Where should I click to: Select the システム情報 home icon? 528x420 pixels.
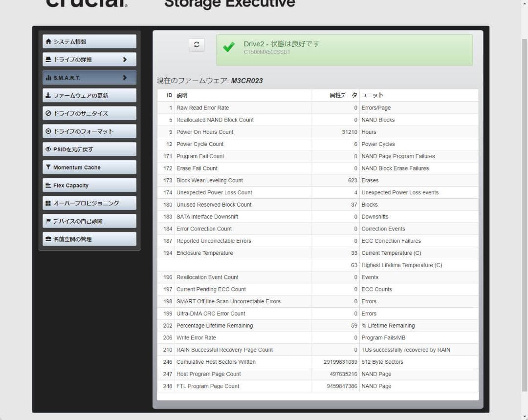click(x=49, y=41)
